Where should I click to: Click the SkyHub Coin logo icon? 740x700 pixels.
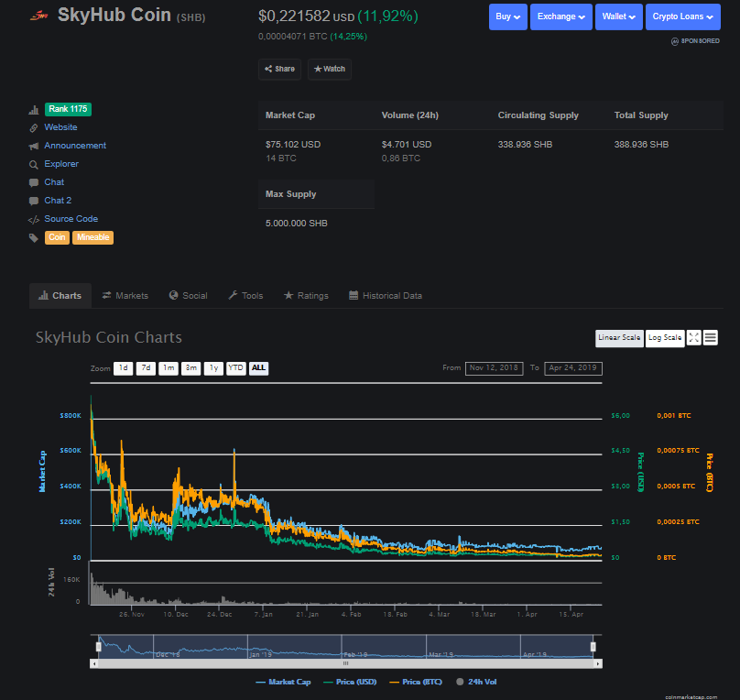pos(38,16)
